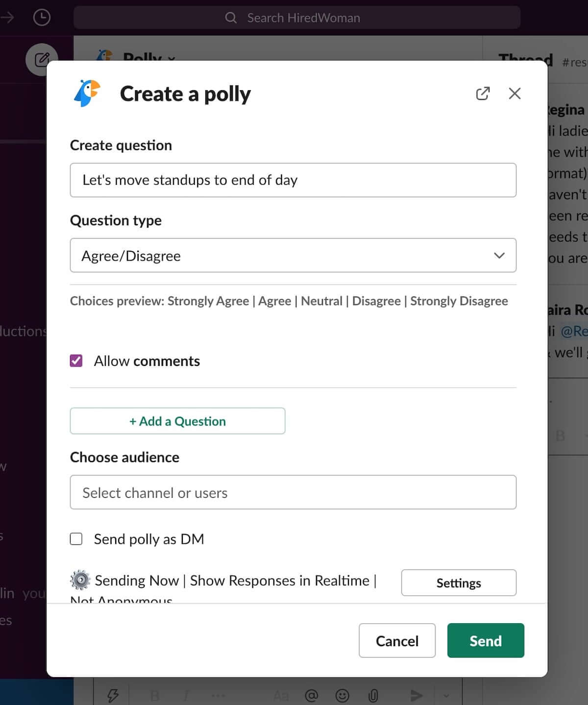Click the open-in-new-window icon beside close
The width and height of the screenshot is (588, 705).
(483, 93)
